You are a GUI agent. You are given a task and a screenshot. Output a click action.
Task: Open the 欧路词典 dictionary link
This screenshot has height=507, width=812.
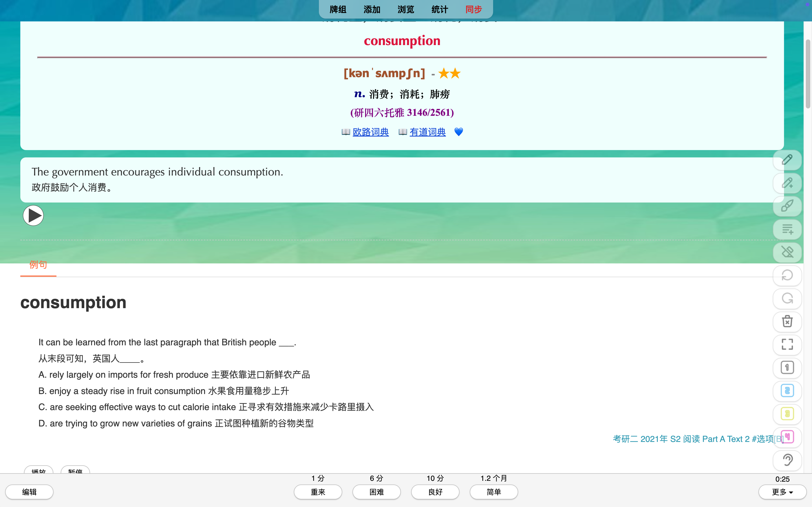370,132
